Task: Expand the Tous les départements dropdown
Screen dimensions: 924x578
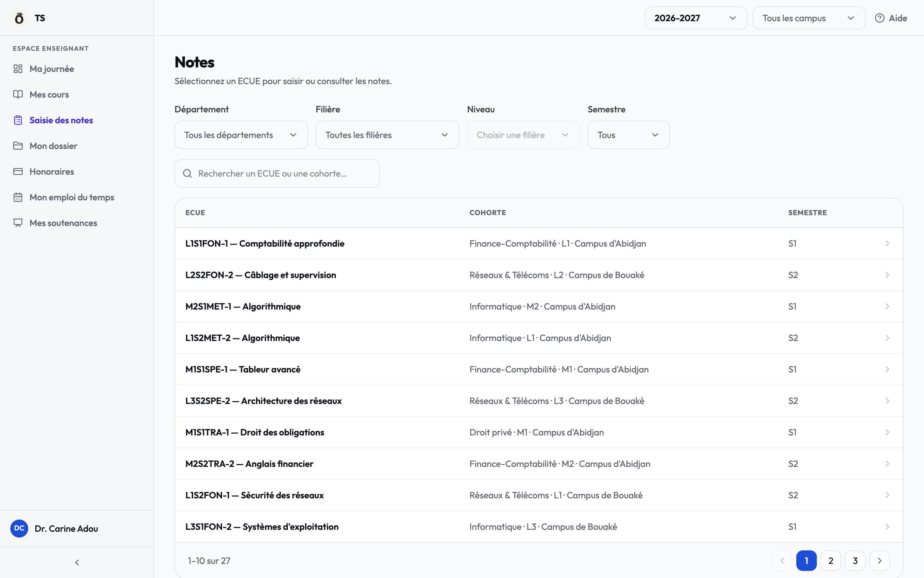Action: [x=241, y=135]
